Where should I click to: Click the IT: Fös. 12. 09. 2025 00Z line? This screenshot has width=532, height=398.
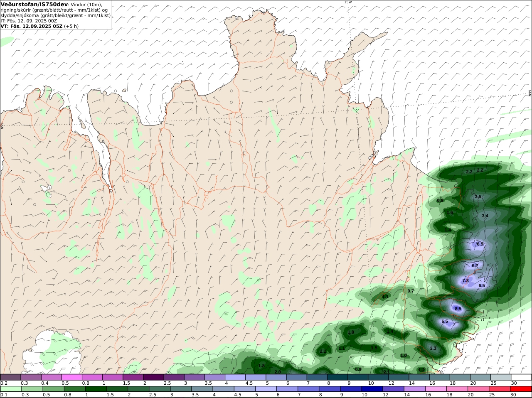(29, 20)
